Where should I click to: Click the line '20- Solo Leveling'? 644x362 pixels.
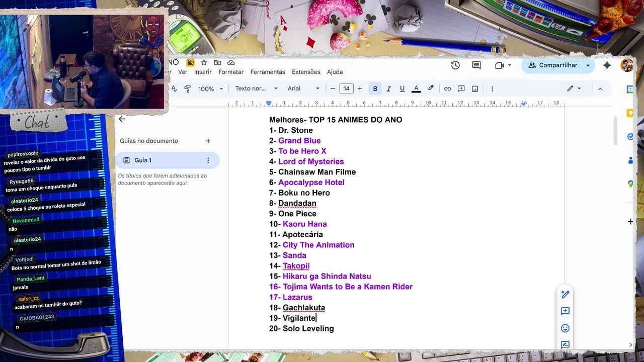[x=301, y=328]
